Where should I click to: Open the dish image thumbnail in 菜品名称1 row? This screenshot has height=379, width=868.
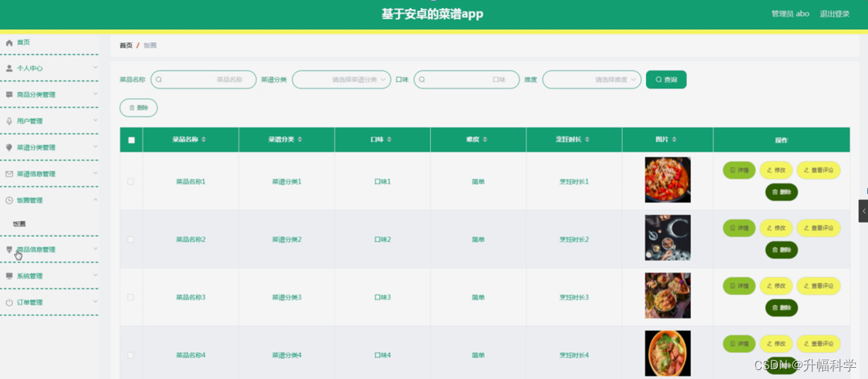point(668,180)
